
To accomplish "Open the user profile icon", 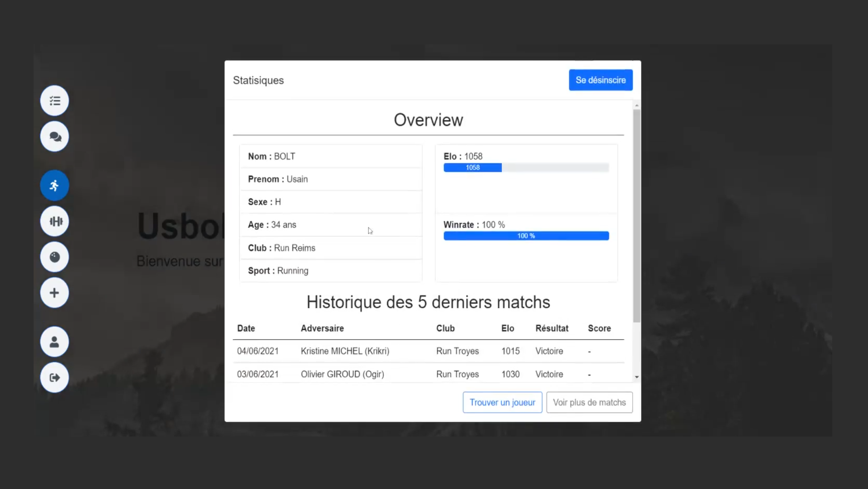I will point(54,342).
